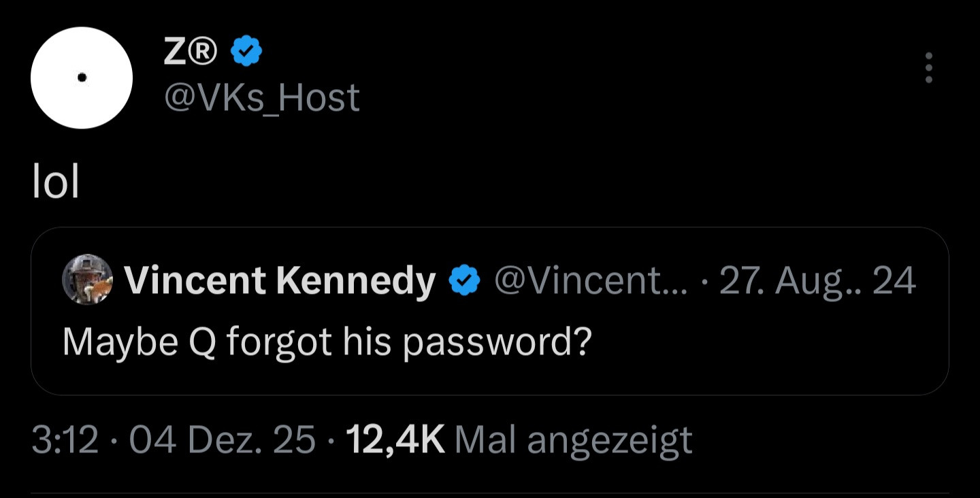Click the black dot in the avatar
Screen dimensions: 980x498
tap(82, 78)
